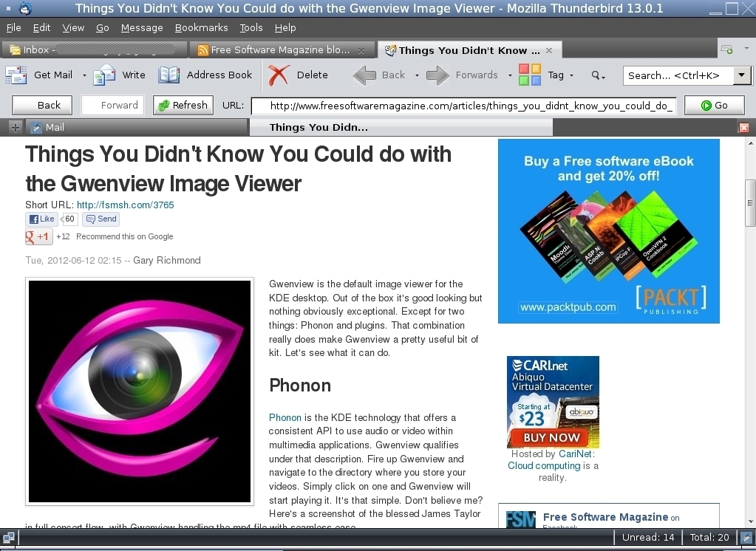This screenshot has width=756, height=551.
Task: Switch to the Inbox tab
Action: (x=94, y=49)
